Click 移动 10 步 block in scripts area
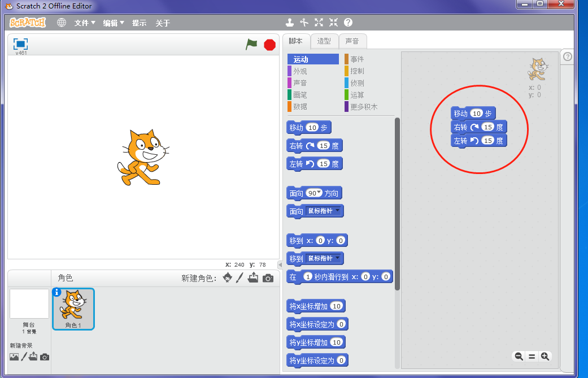This screenshot has width=588, height=378. coord(473,113)
